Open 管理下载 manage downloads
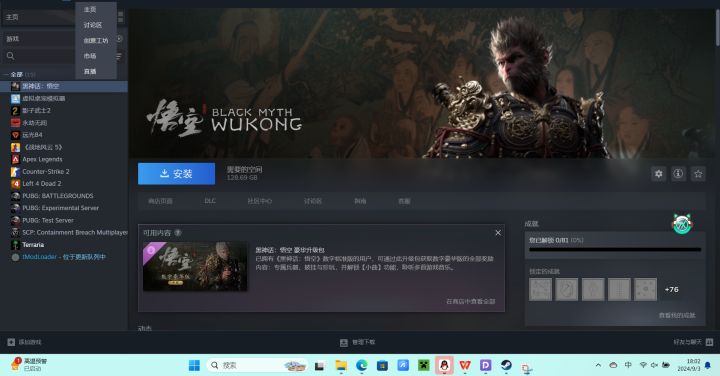Image resolution: width=720 pixels, height=376 pixels. 357,342
